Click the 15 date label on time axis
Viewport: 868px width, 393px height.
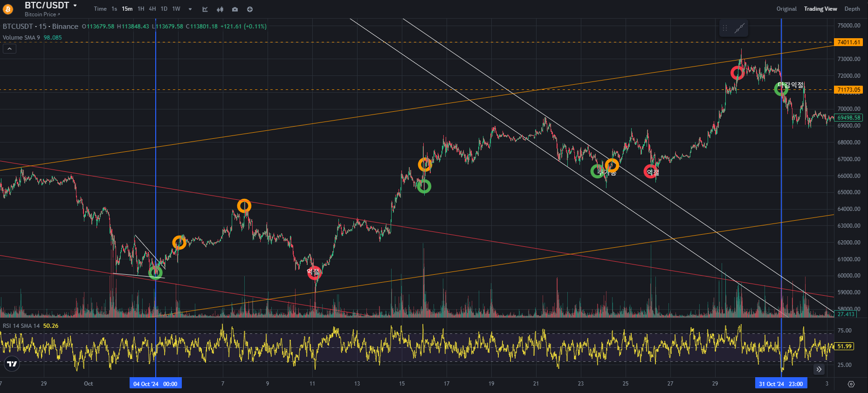click(402, 384)
